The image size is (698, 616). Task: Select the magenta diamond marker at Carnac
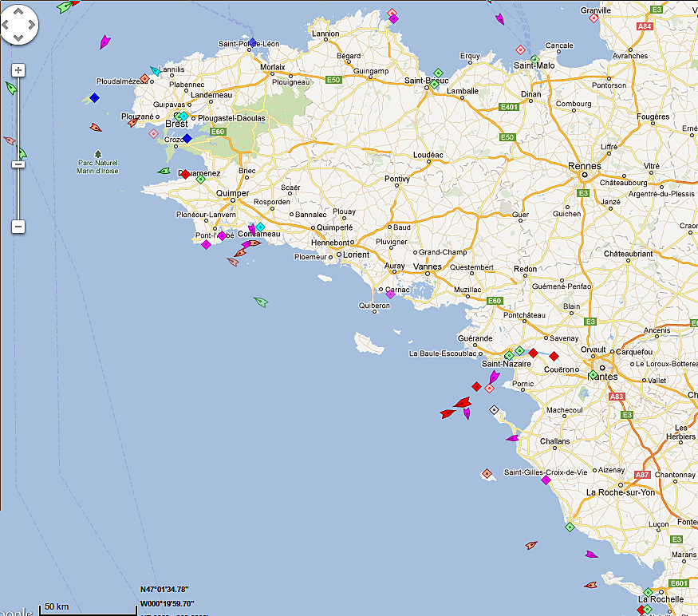point(390,294)
